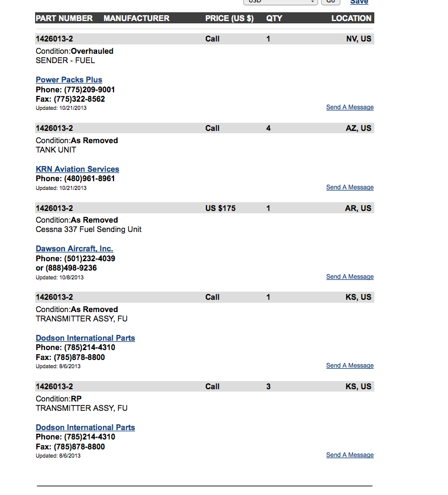Viewport: 448px width, 495px height.
Task: Click the LOCATION column header
Action: (351, 18)
